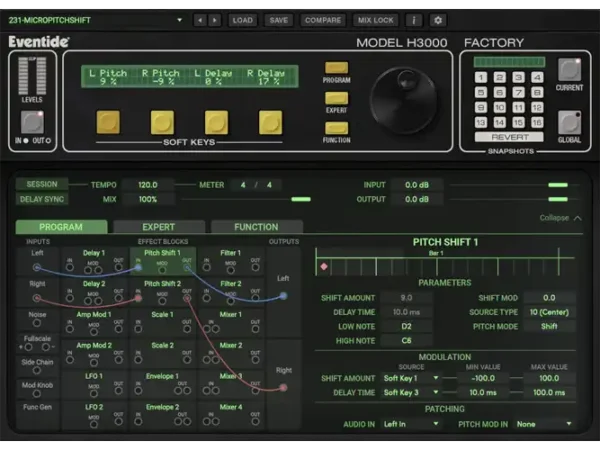Toggle SESSION tempo mode
This screenshot has height=450, width=600.
pos(42,184)
